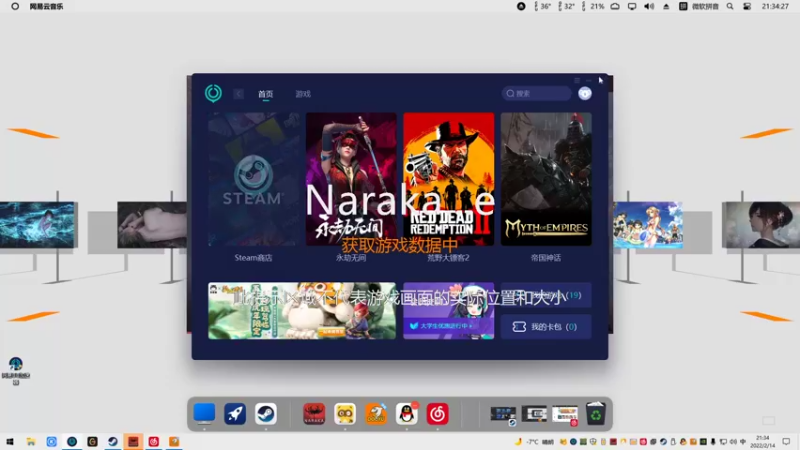Open the Red Dead Redemption II cover
The height and width of the screenshot is (450, 800).
[x=448, y=179]
